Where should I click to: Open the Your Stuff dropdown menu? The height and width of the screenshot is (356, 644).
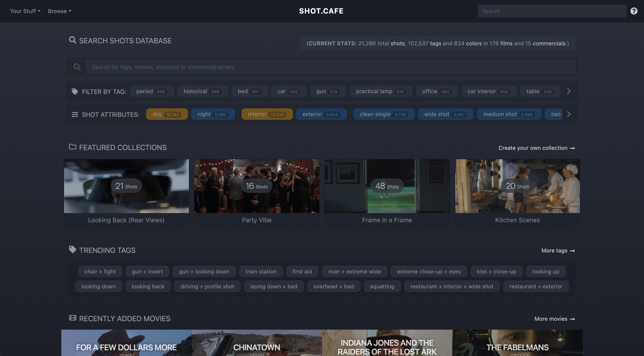tap(25, 11)
